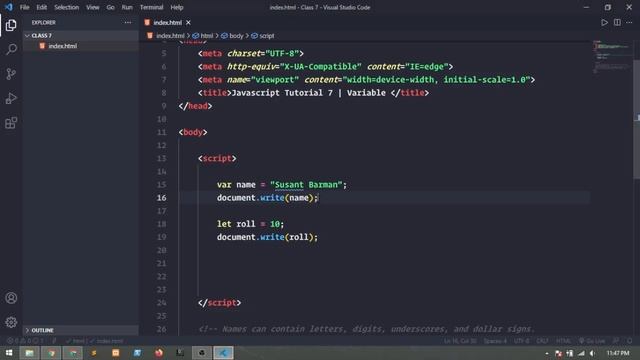Image resolution: width=640 pixels, height=360 pixels.
Task: Expand the OUTLINE section
Action: tap(80, 330)
